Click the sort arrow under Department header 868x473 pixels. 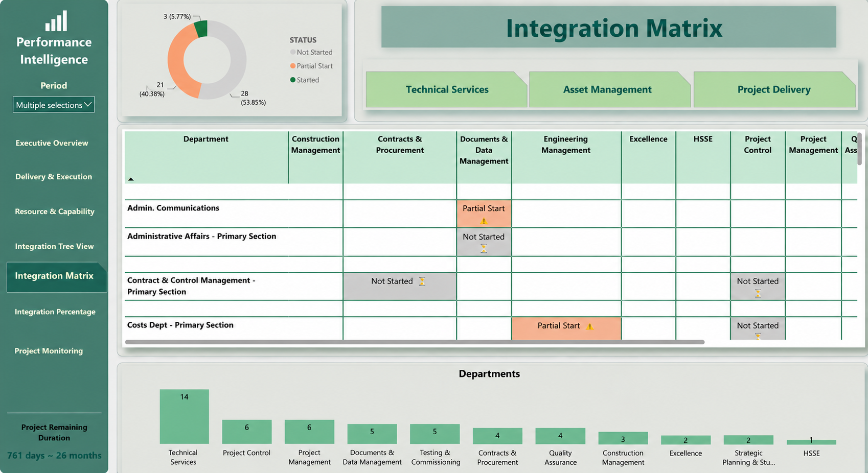pos(131,179)
